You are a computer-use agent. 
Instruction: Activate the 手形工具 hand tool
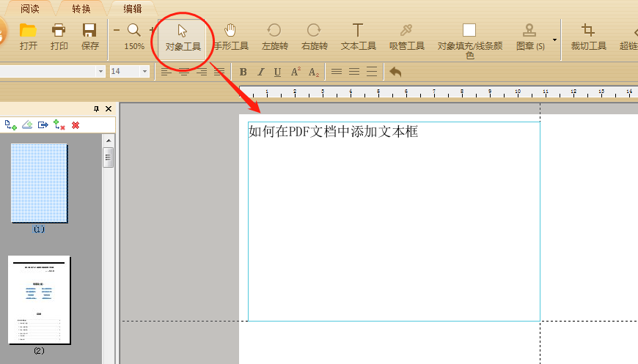pyautogui.click(x=231, y=37)
